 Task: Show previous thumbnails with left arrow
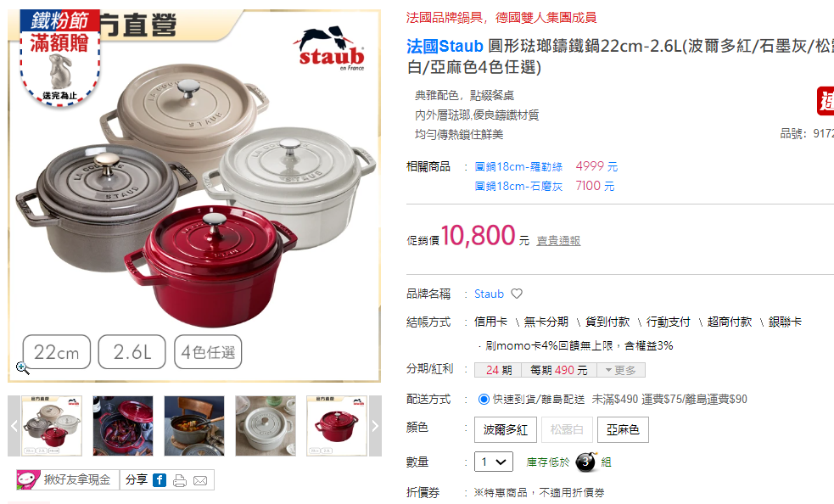tap(14, 426)
